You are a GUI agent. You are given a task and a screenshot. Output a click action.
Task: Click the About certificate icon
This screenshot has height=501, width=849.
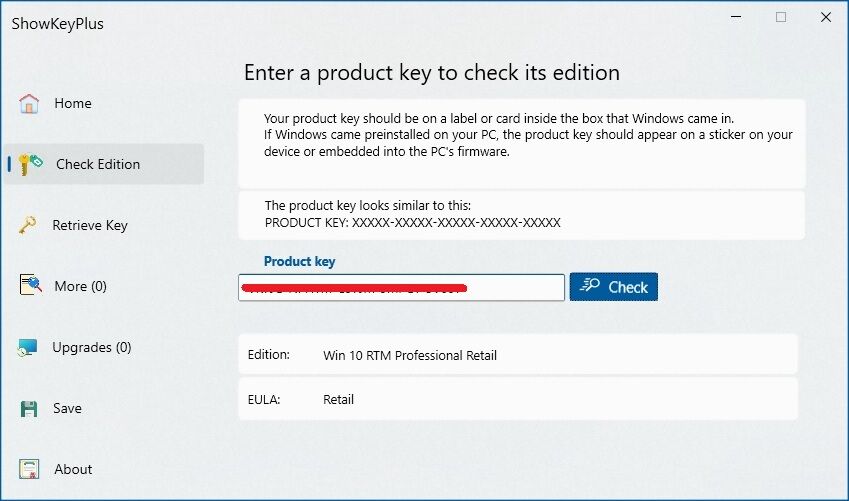point(29,469)
